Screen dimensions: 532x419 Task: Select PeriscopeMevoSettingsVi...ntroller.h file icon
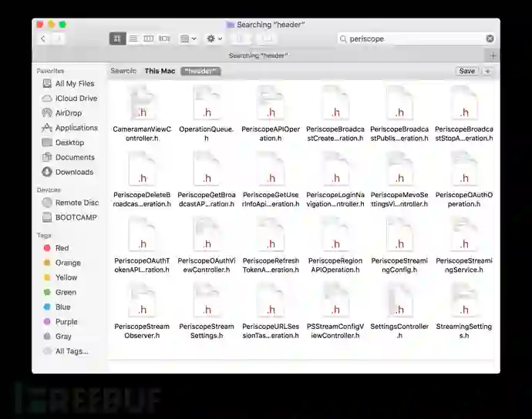click(x=399, y=169)
